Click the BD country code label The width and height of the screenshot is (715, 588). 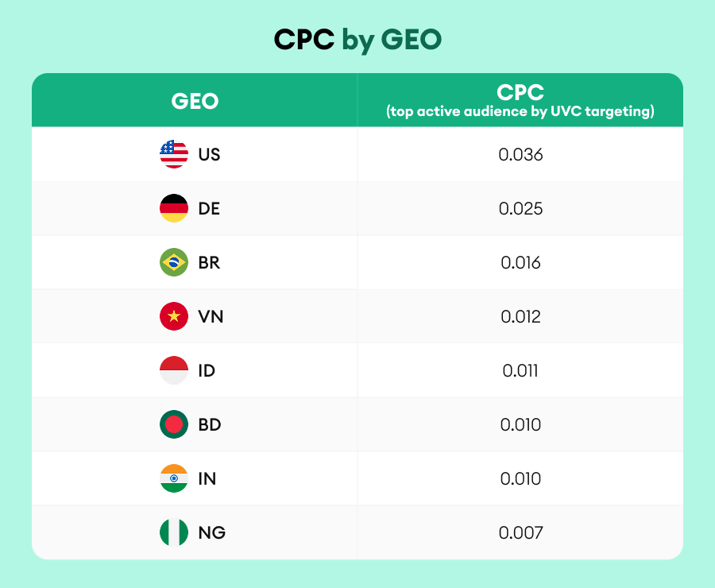point(210,424)
